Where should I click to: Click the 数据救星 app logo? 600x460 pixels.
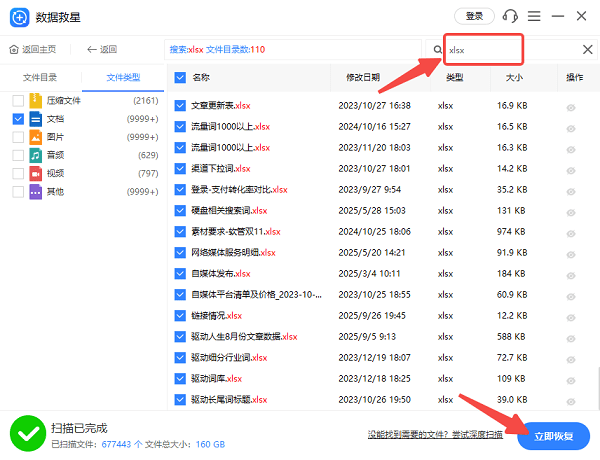[18, 17]
